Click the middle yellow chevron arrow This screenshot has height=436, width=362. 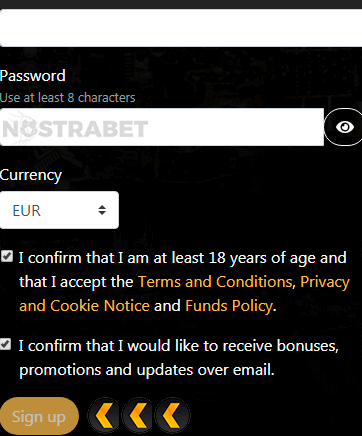pos(139,415)
